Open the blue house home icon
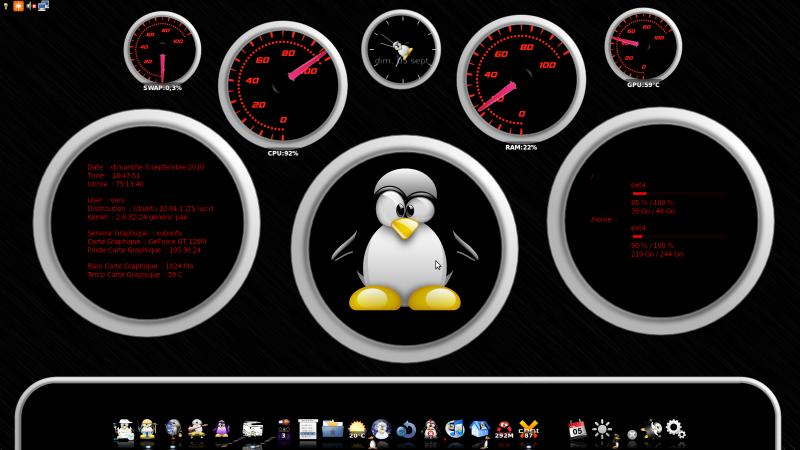 tap(480, 429)
